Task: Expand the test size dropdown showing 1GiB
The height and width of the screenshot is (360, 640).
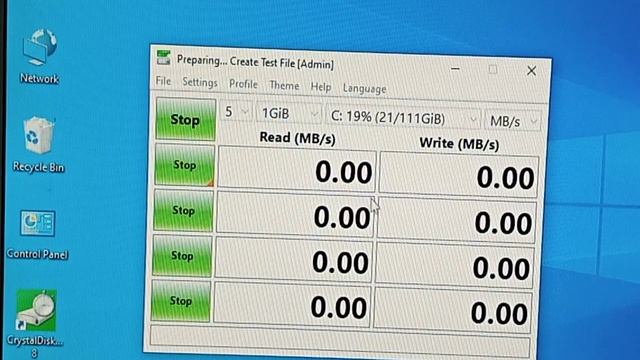Action: (x=289, y=113)
